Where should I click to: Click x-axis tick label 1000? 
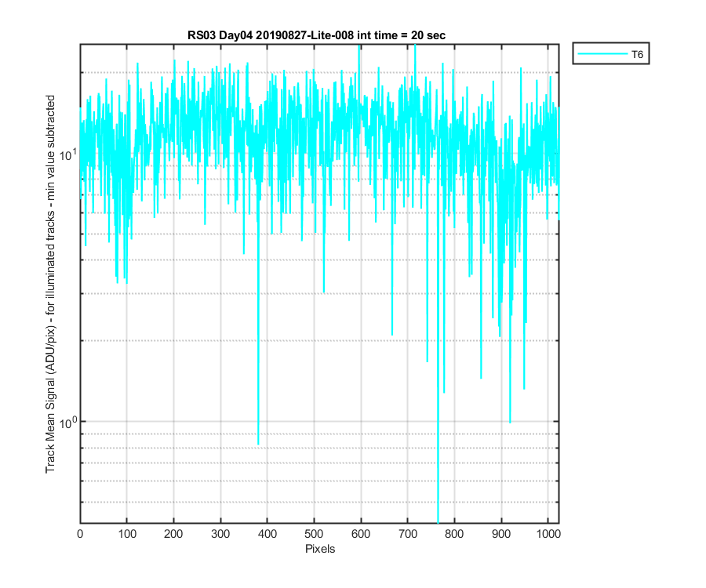coord(548,534)
